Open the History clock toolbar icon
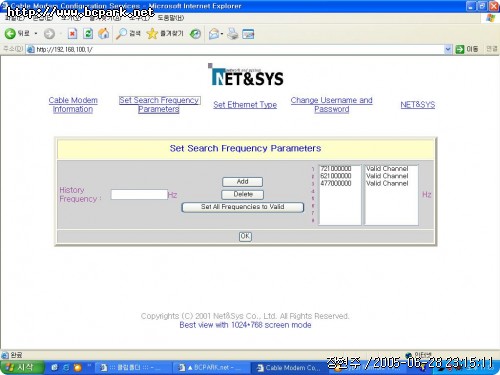This screenshot has width=500, height=375. 195,34
